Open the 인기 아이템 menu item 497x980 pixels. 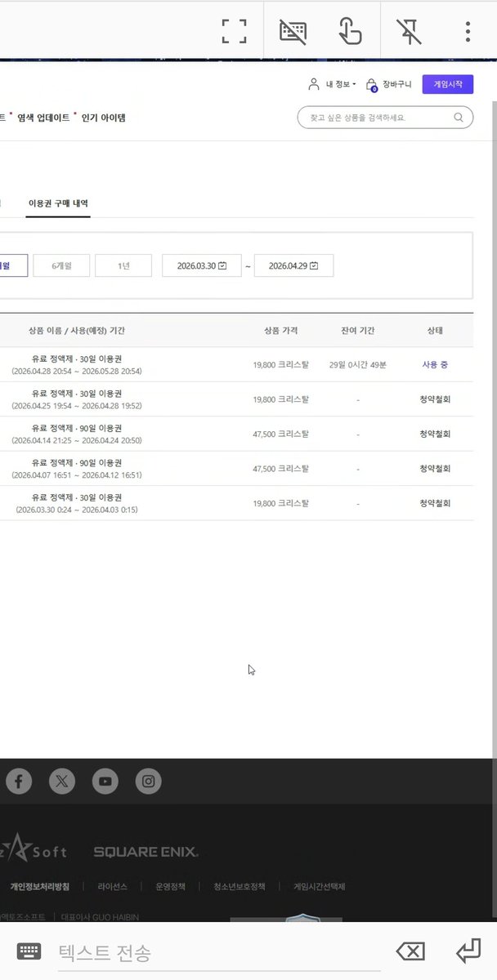pos(103,118)
